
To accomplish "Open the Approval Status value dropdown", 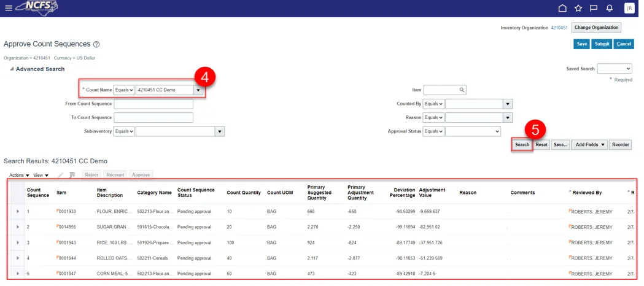I will pos(473,131).
